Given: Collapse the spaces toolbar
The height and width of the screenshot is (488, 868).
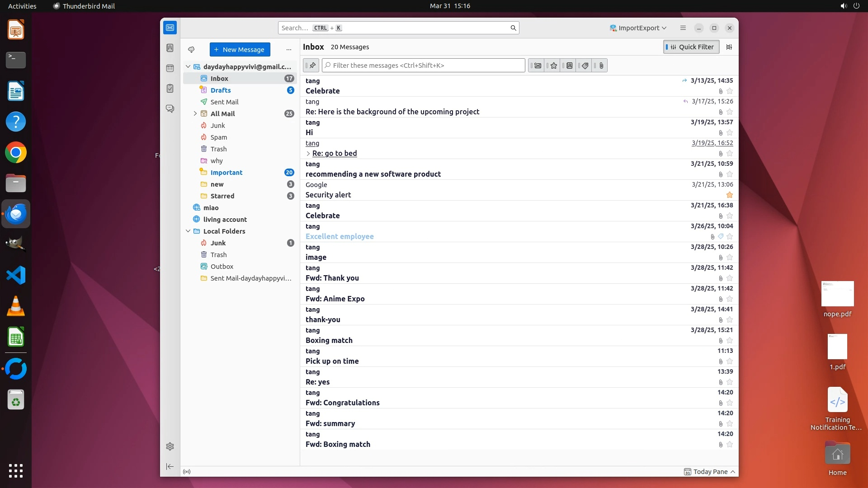Looking at the screenshot, I should (x=170, y=466).
